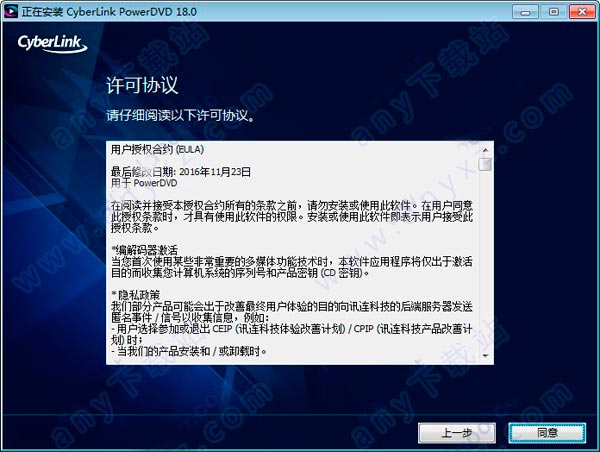Go back with the 上一步 button
Screen dimensions: 600x452
coord(457,433)
